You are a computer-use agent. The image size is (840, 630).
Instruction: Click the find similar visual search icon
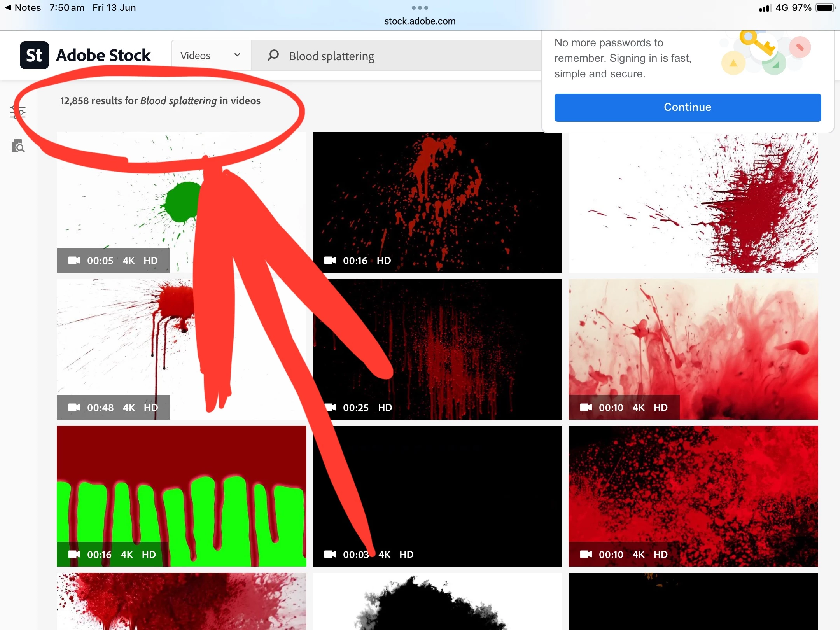tap(18, 146)
